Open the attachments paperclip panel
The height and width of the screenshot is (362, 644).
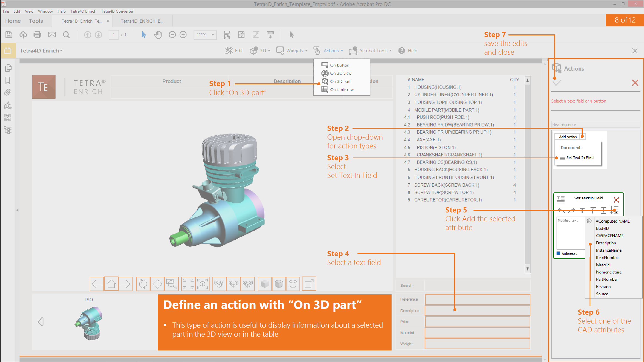pyautogui.click(x=8, y=92)
